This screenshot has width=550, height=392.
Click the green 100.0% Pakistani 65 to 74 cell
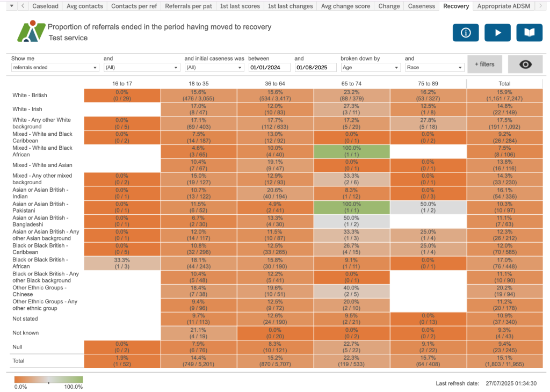tap(351, 207)
